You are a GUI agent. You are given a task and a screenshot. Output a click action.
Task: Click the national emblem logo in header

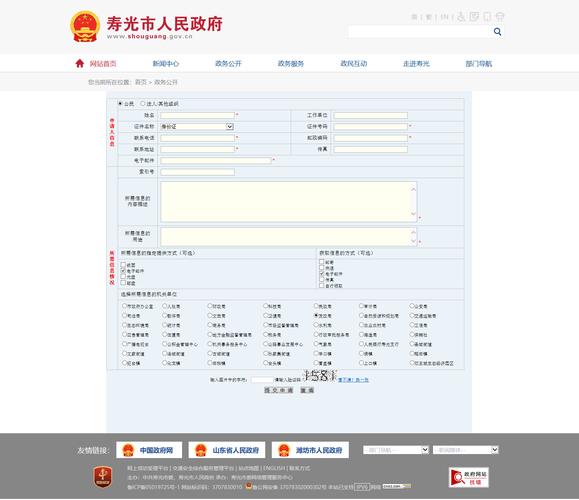pyautogui.click(x=85, y=26)
